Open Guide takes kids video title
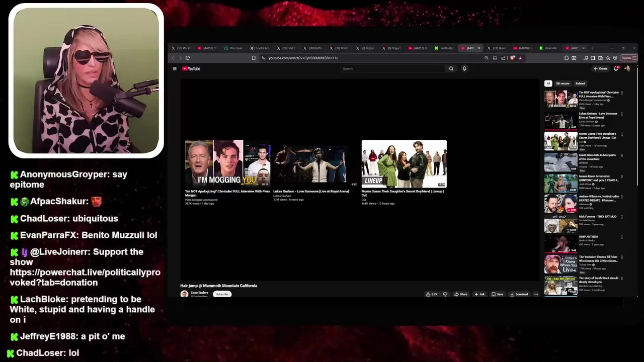This screenshot has height=362, width=644. tap(597, 157)
